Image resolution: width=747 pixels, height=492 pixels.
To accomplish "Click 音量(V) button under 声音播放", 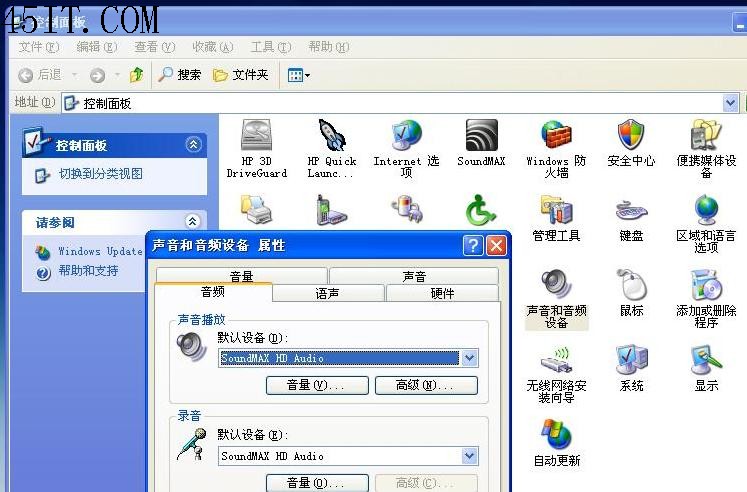I will (x=317, y=385).
